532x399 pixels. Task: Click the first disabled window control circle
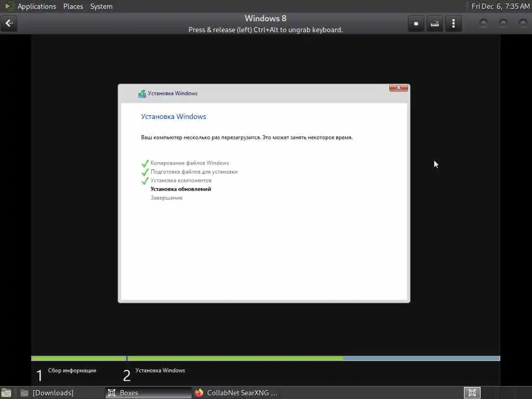[x=484, y=23]
